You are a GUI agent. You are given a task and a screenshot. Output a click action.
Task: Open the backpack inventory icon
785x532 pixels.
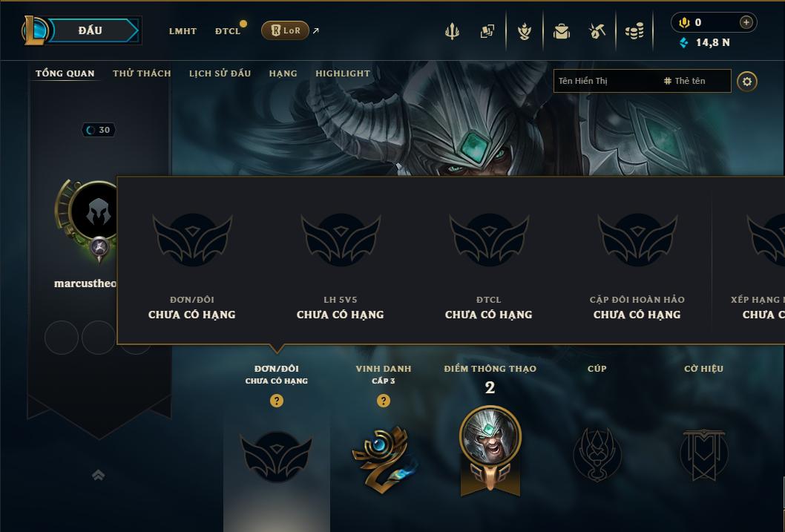click(x=561, y=31)
